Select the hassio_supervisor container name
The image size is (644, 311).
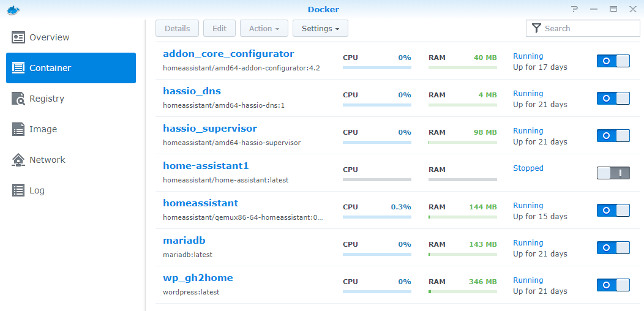pos(210,128)
